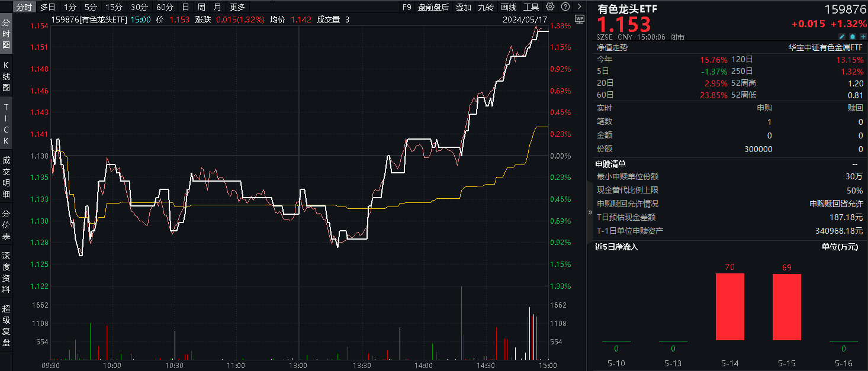Open the 更多 periods menu
The height and width of the screenshot is (371, 868).
point(237,7)
